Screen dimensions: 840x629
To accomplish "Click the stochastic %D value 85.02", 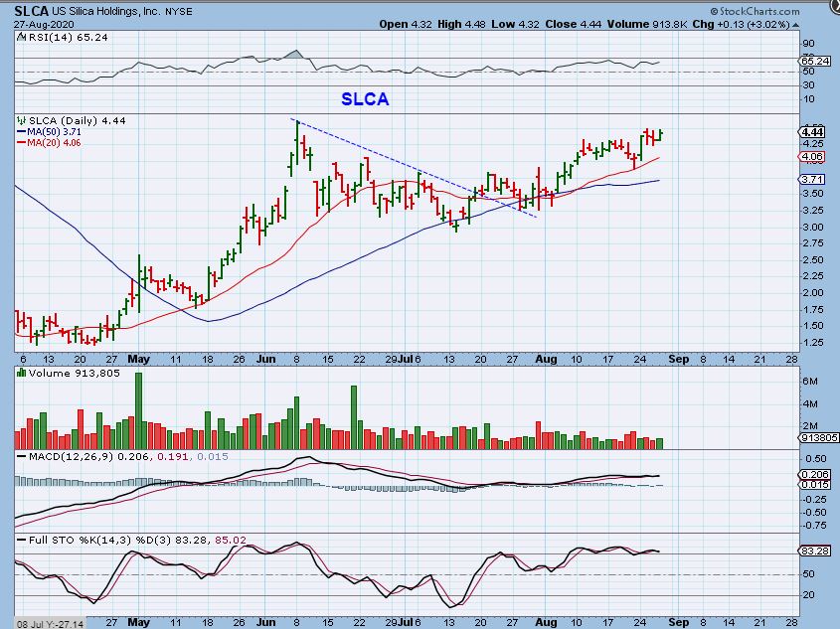I will click(x=231, y=541).
